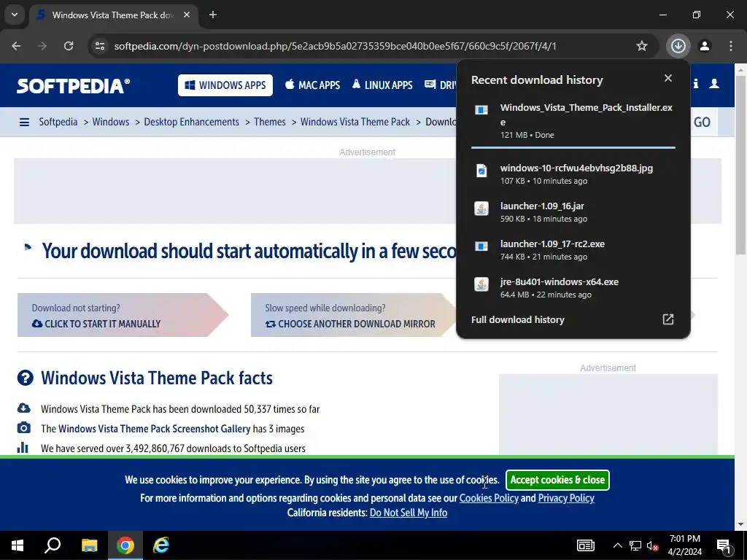Open launcher-1.09_16.jar download entry
747x560 pixels.
(573, 212)
